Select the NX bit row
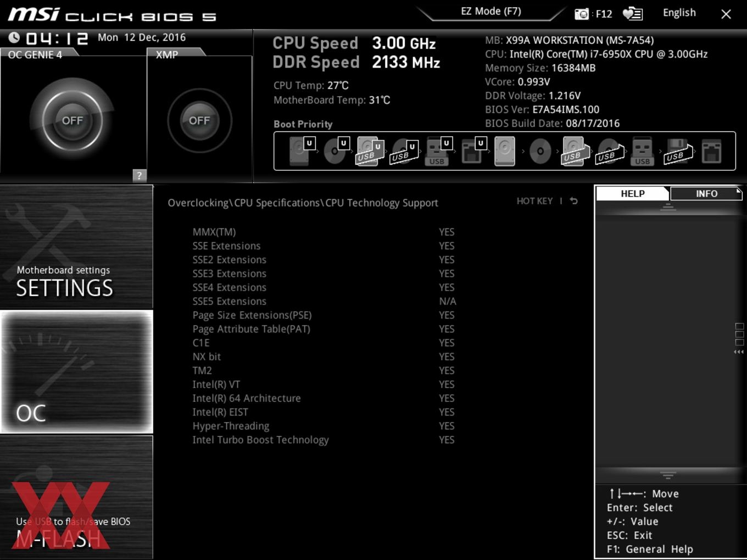The height and width of the screenshot is (560, 747). tap(324, 356)
